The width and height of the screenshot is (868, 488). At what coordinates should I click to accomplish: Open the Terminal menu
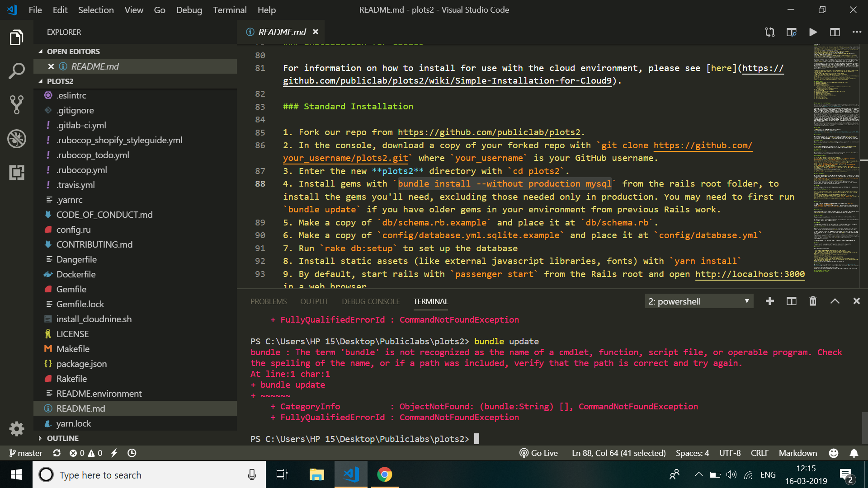[x=230, y=10]
